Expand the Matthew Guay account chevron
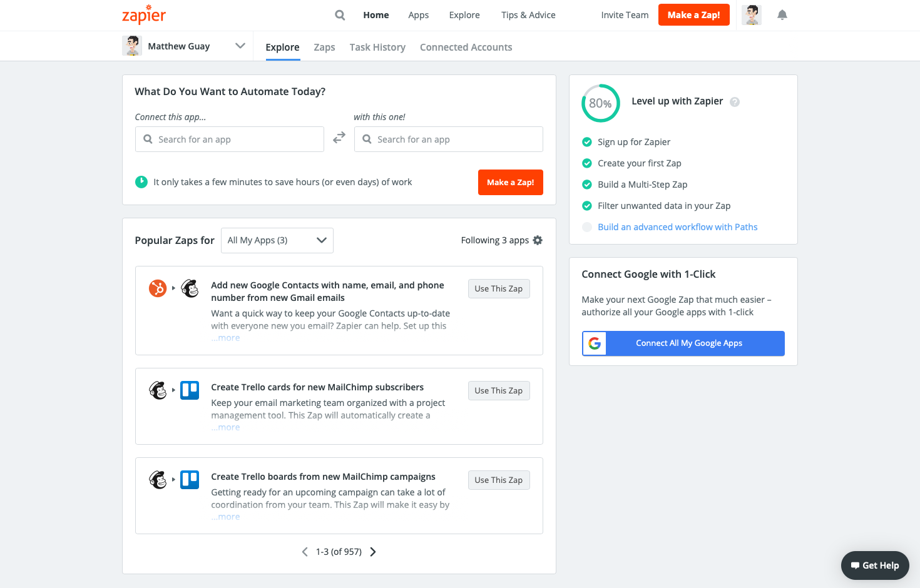 pyautogui.click(x=240, y=46)
